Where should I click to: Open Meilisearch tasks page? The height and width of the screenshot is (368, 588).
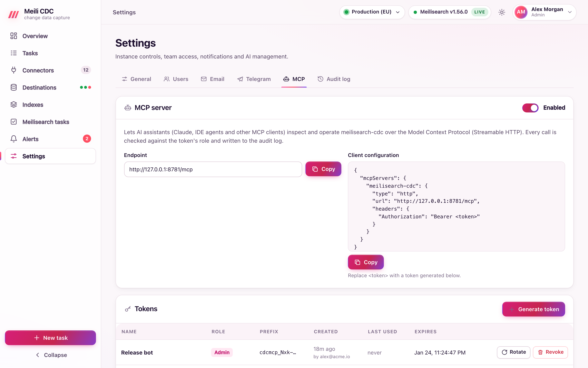[50, 122]
